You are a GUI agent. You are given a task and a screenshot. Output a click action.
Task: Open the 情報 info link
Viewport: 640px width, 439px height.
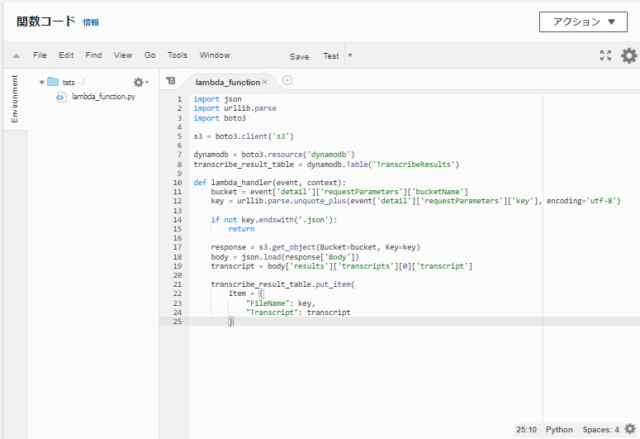pos(91,22)
